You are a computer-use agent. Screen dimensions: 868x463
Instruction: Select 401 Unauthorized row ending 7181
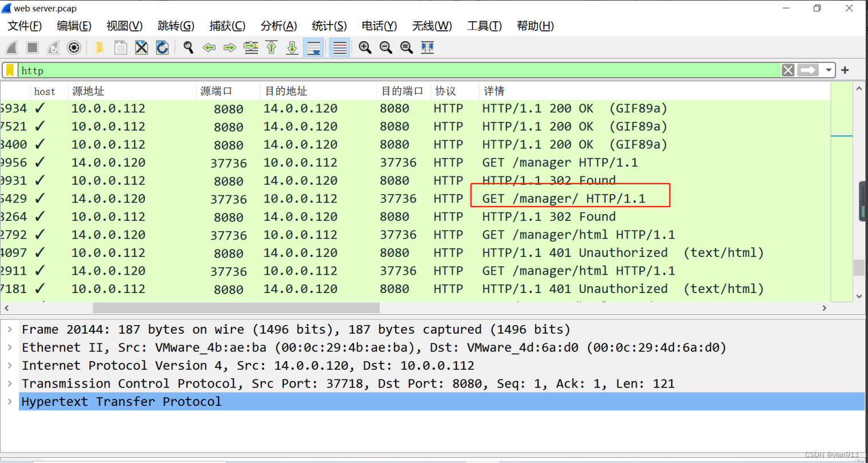(415, 289)
